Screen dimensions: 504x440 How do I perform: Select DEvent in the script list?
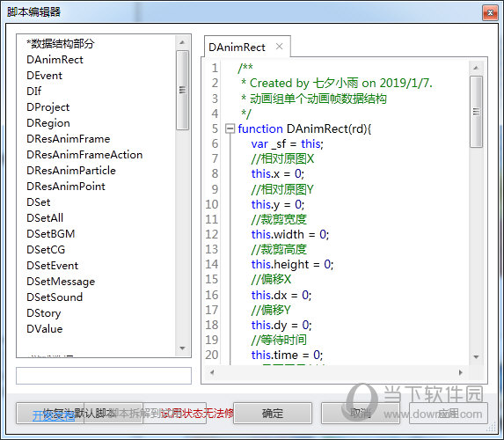coord(44,76)
